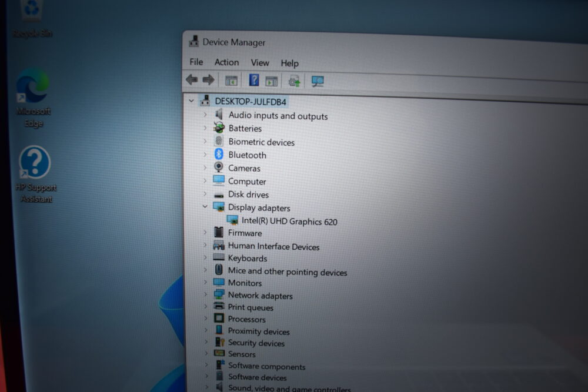
Task: Click the Network adapters icon
Action: [x=219, y=294]
